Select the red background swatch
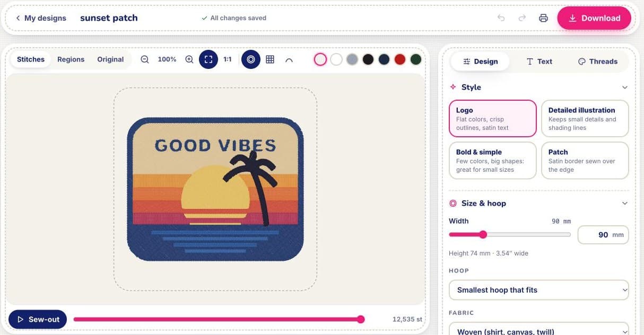This screenshot has width=644, height=335. coord(400,59)
